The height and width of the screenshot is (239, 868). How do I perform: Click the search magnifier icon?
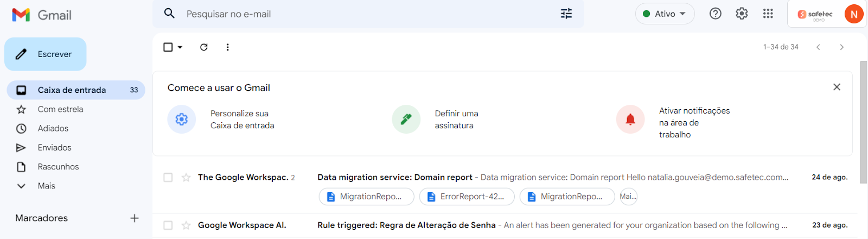click(x=170, y=14)
